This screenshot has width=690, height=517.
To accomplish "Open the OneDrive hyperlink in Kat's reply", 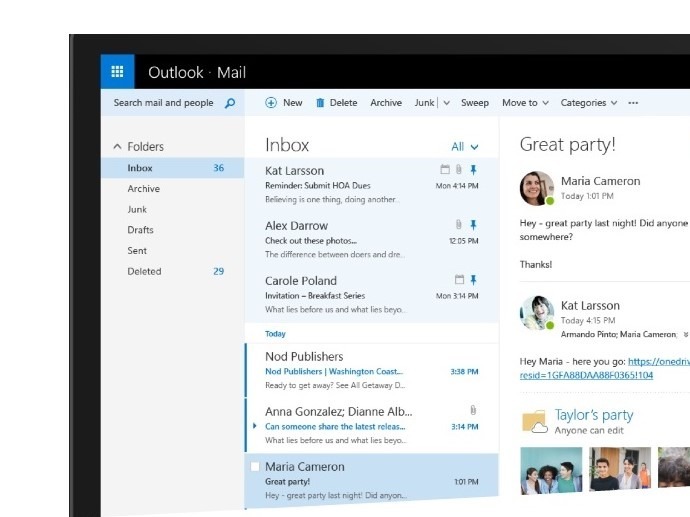I will (603, 368).
